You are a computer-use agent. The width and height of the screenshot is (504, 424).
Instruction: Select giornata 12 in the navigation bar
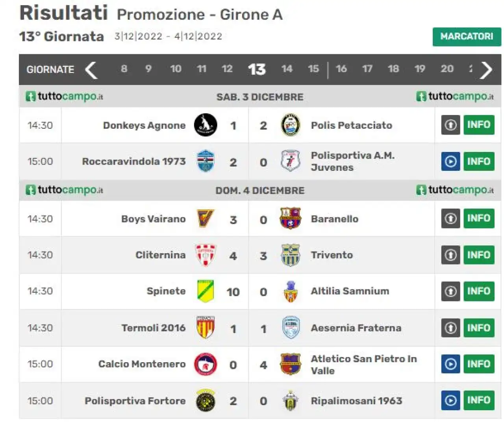227,69
